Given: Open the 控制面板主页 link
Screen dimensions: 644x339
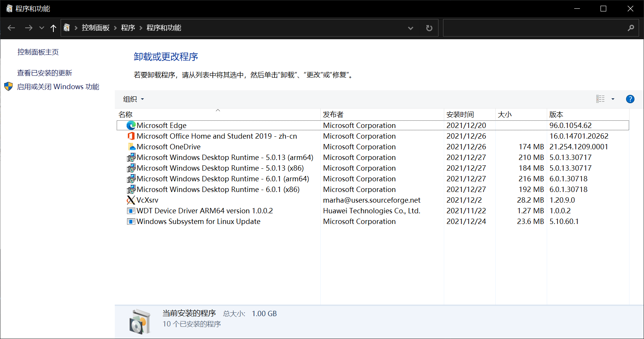Looking at the screenshot, I should click(38, 52).
